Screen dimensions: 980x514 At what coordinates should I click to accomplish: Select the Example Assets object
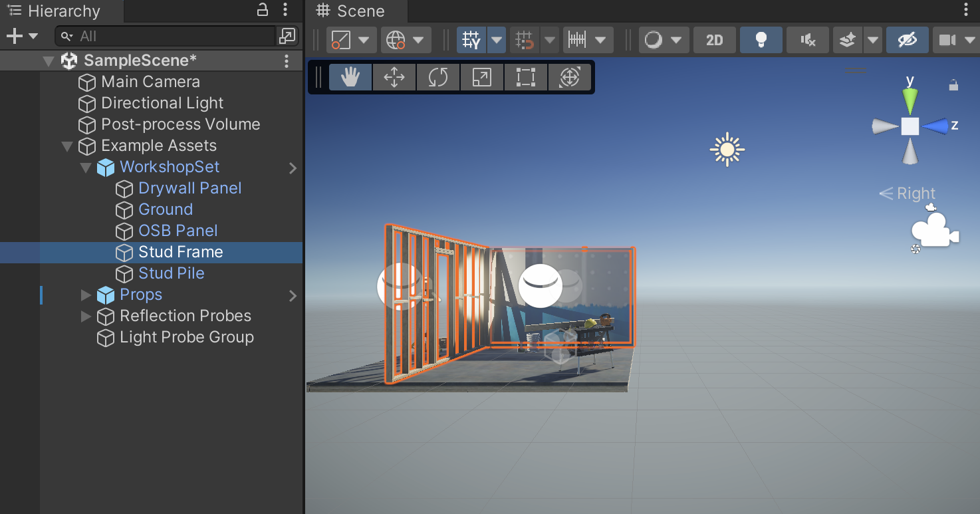coord(159,146)
